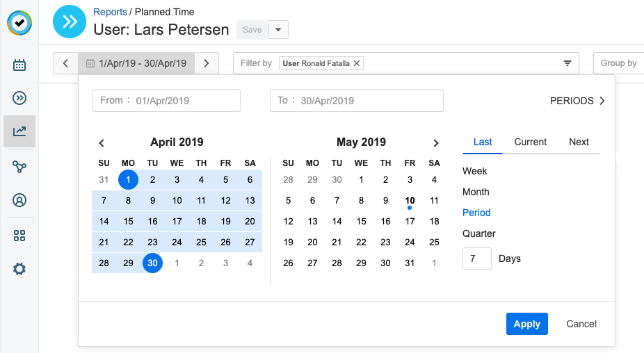The height and width of the screenshot is (353, 644).
Task: Open the Group by dropdown
Action: pyautogui.click(x=618, y=63)
